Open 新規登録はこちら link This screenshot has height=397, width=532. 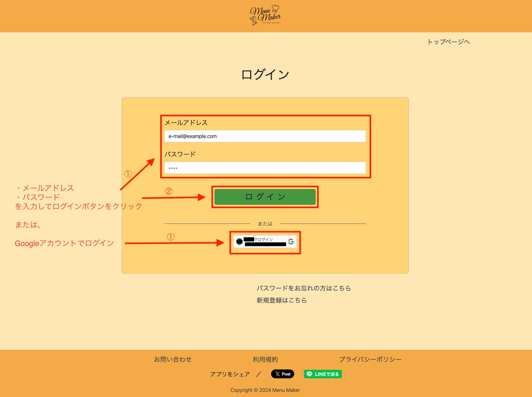(281, 300)
